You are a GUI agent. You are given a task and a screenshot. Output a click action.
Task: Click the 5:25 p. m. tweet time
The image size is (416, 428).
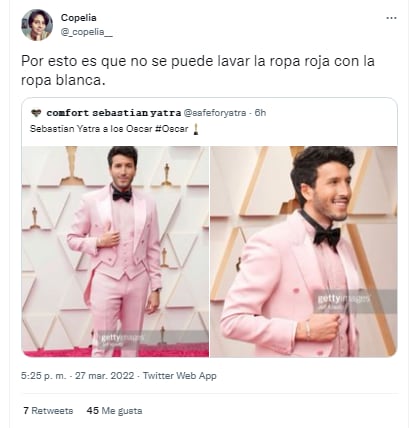[44, 376]
